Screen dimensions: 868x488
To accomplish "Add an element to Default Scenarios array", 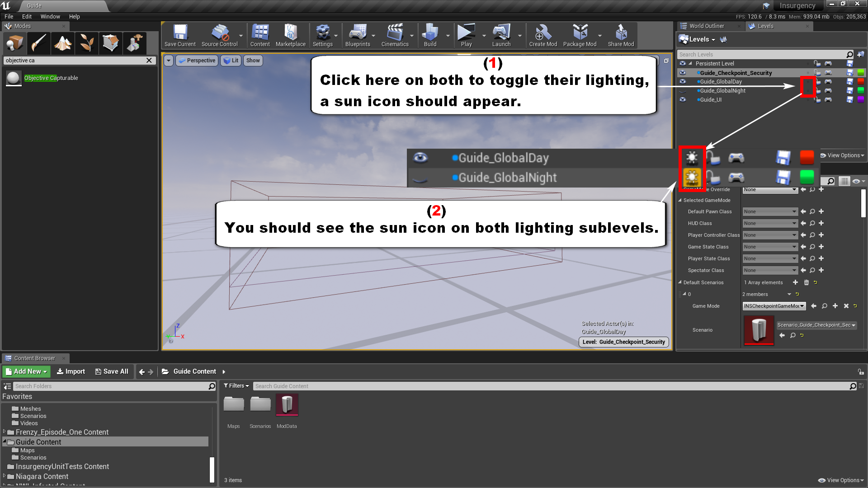I will pos(795,282).
